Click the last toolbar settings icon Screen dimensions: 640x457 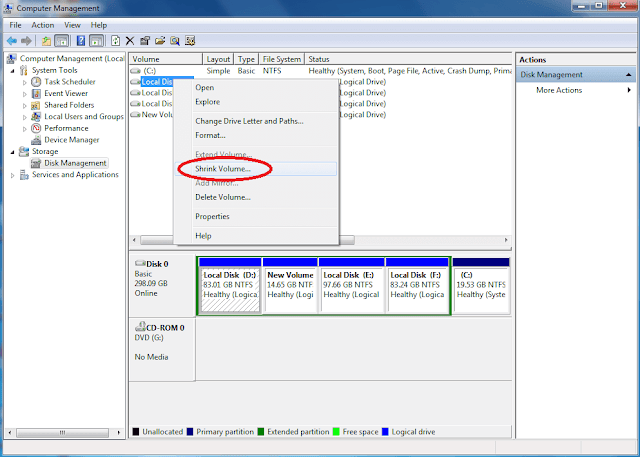(190, 41)
